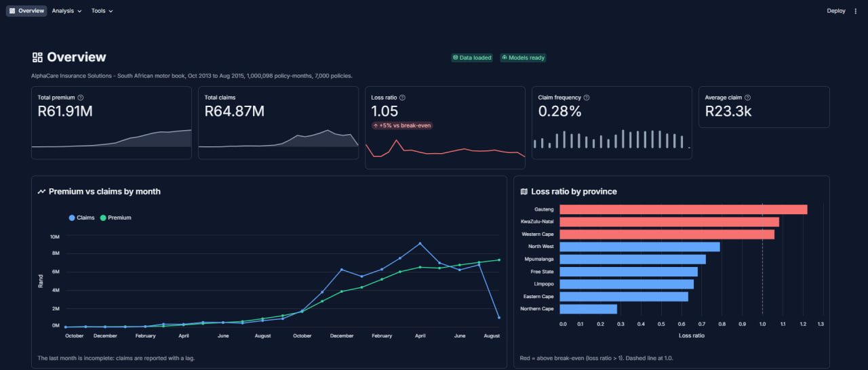This screenshot has width=868, height=370.
Task: Click the Total claims sparkline chart
Action: [x=278, y=138]
